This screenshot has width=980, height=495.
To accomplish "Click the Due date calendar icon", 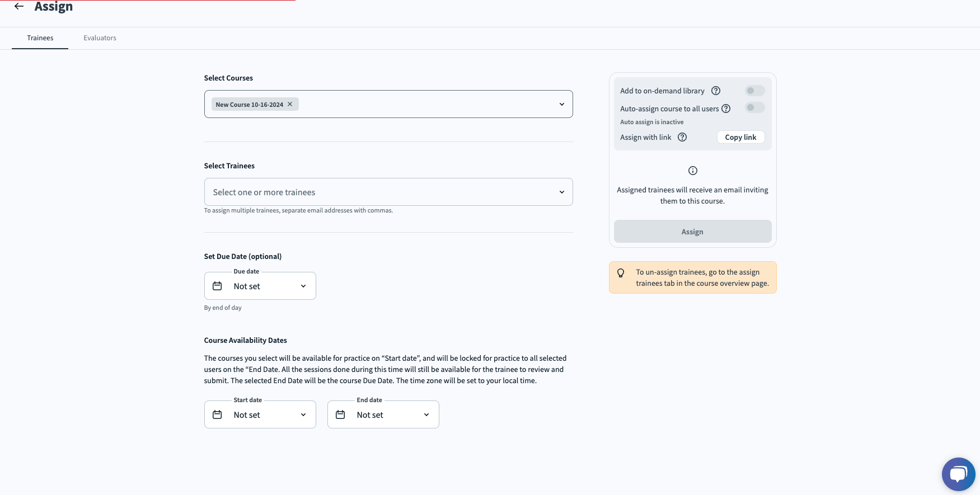I will (x=217, y=286).
